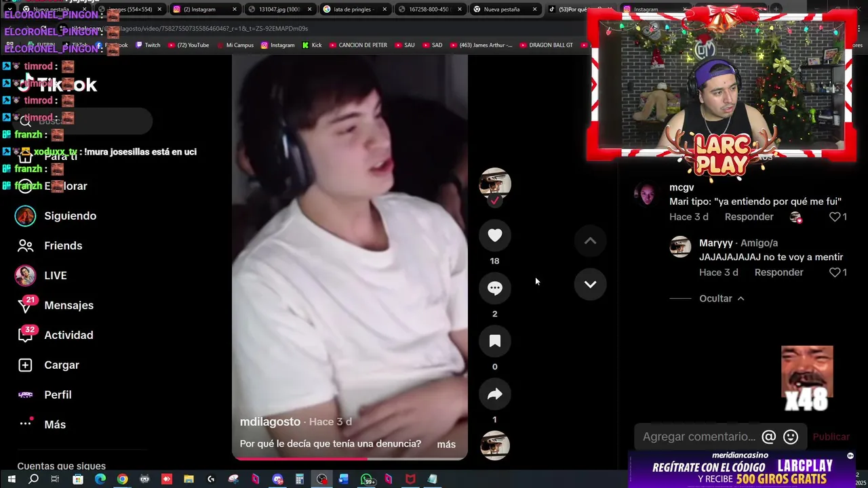
Task: Open the DRAGON BALL GT bookmark
Action: (547, 45)
